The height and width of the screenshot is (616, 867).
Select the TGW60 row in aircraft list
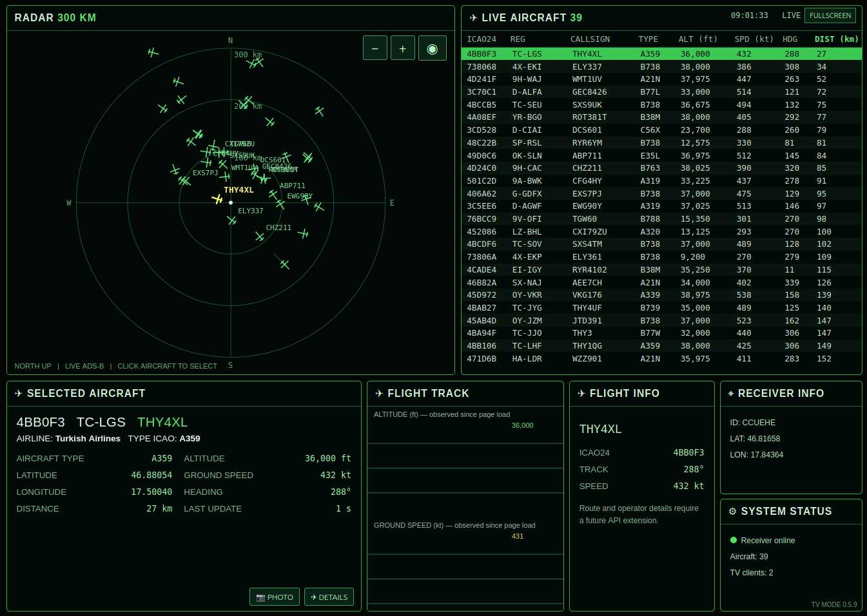tap(661, 219)
